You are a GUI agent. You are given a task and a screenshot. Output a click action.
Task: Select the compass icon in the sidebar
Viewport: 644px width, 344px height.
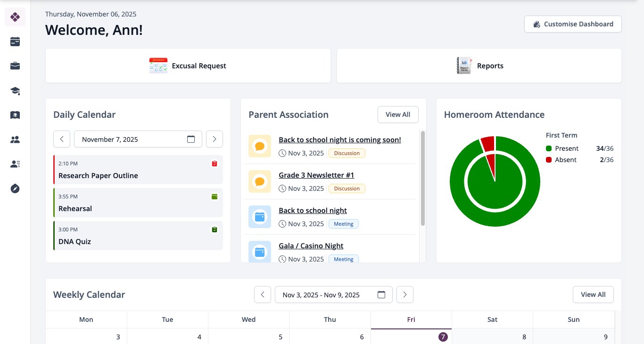[15, 188]
